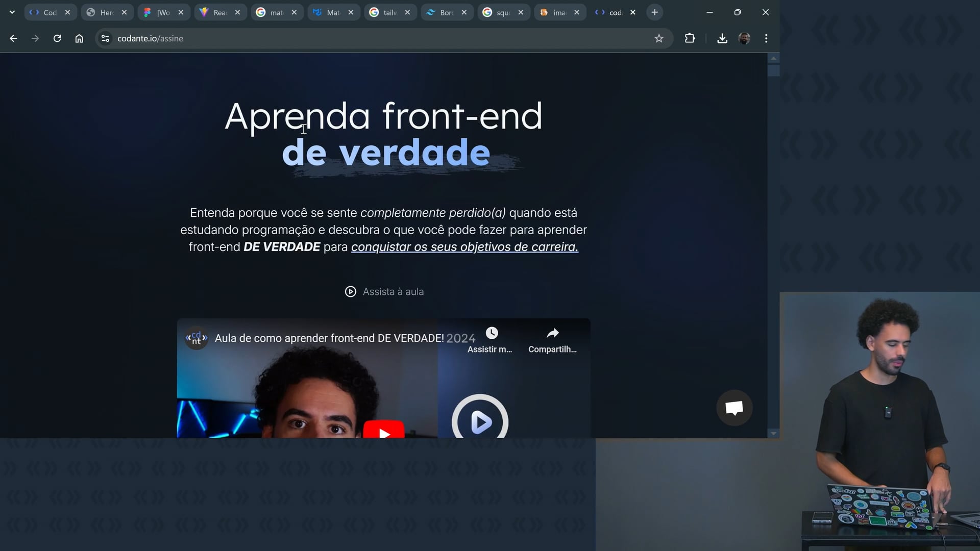Open a new browser tab
980x551 pixels.
tap(654, 12)
